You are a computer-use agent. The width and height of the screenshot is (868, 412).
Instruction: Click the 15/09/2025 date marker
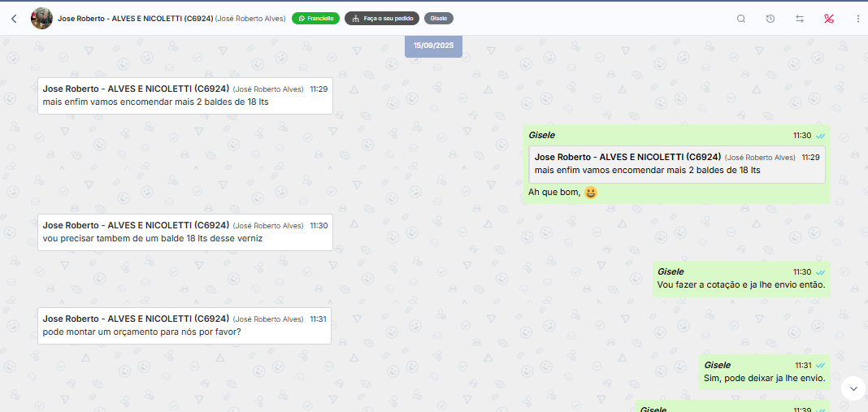433,46
